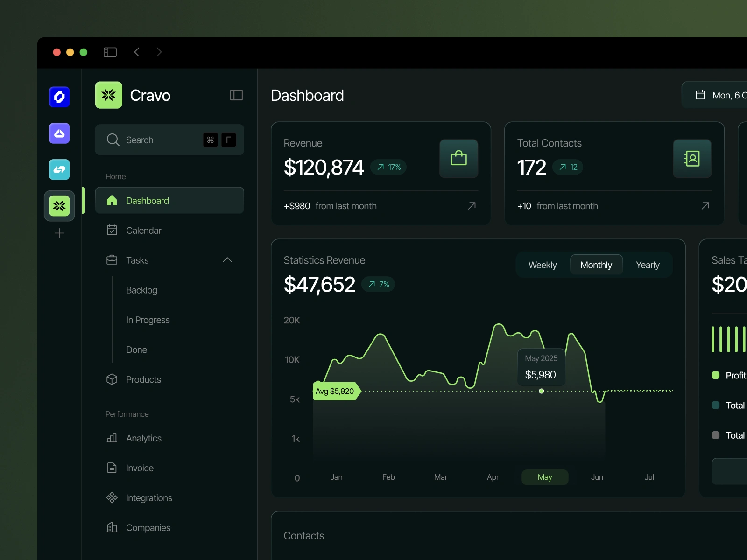
Task: Click the Revenue 17% growth badge
Action: [388, 167]
